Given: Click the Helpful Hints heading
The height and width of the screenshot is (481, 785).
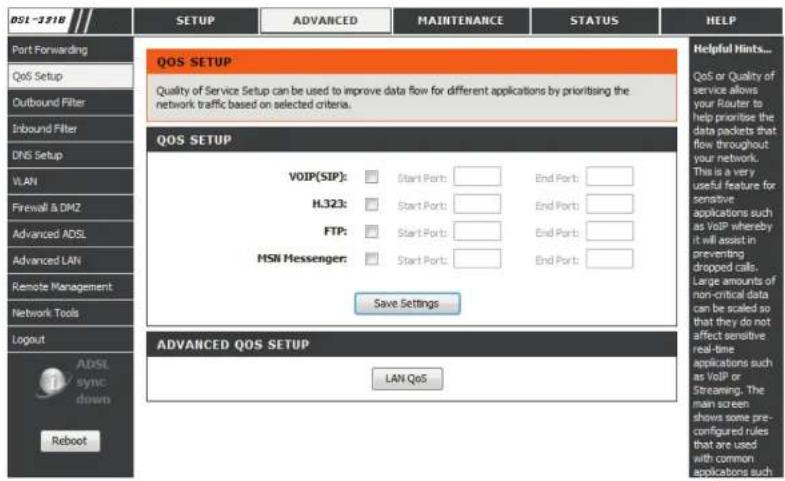Looking at the screenshot, I should tap(732, 49).
